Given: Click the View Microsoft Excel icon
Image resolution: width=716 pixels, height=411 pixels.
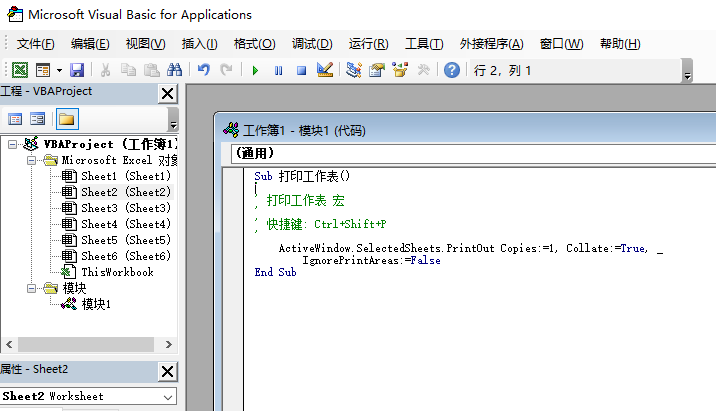Looking at the screenshot, I should click(20, 70).
